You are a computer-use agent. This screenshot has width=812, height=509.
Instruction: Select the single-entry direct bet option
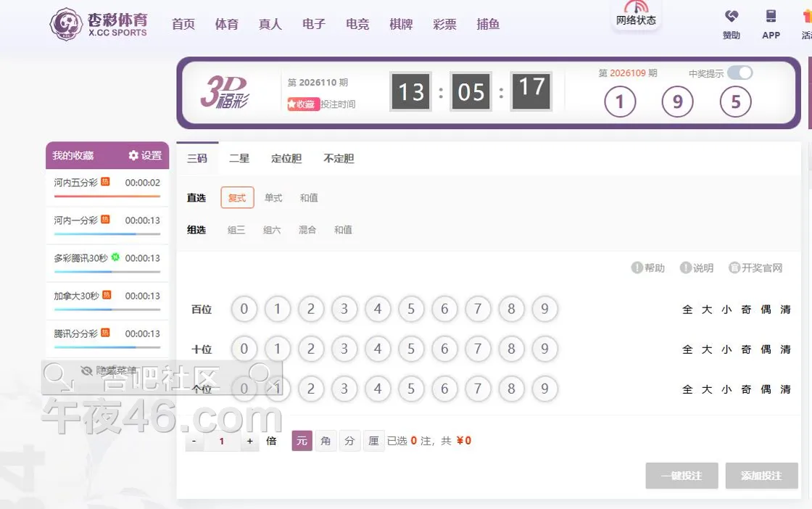pyautogui.click(x=273, y=198)
